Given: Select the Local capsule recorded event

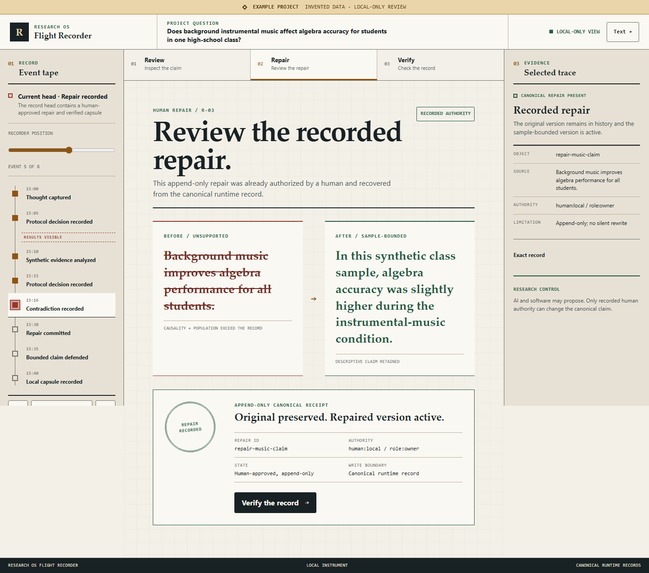Looking at the screenshot, I should [61, 378].
